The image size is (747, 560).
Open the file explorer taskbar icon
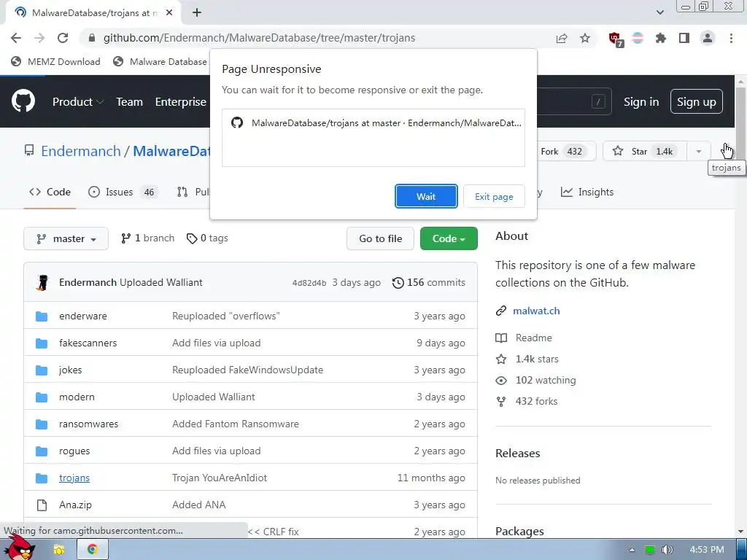tap(59, 550)
